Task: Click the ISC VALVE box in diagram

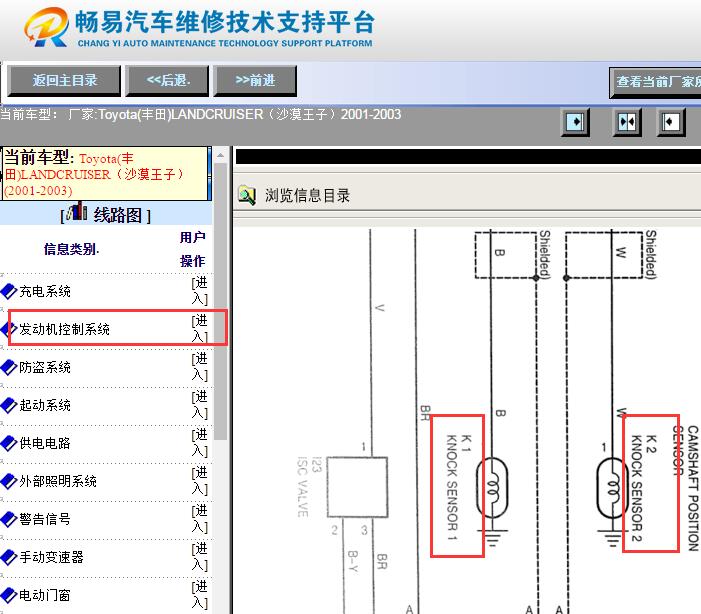Action: pyautogui.click(x=357, y=487)
